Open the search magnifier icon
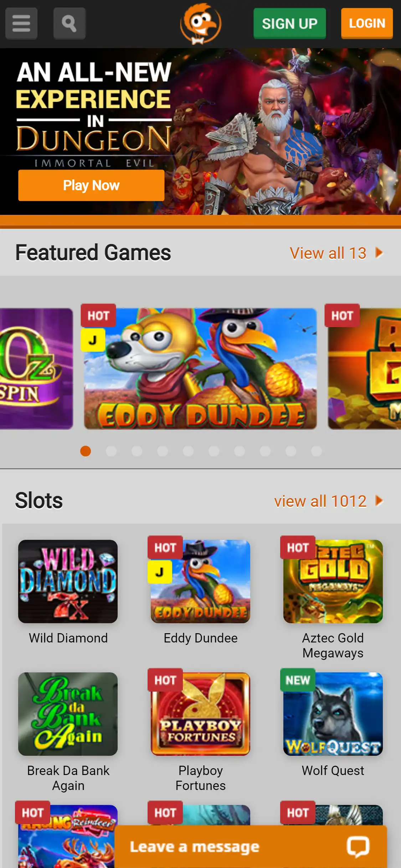The height and width of the screenshot is (868, 401). tap(70, 24)
